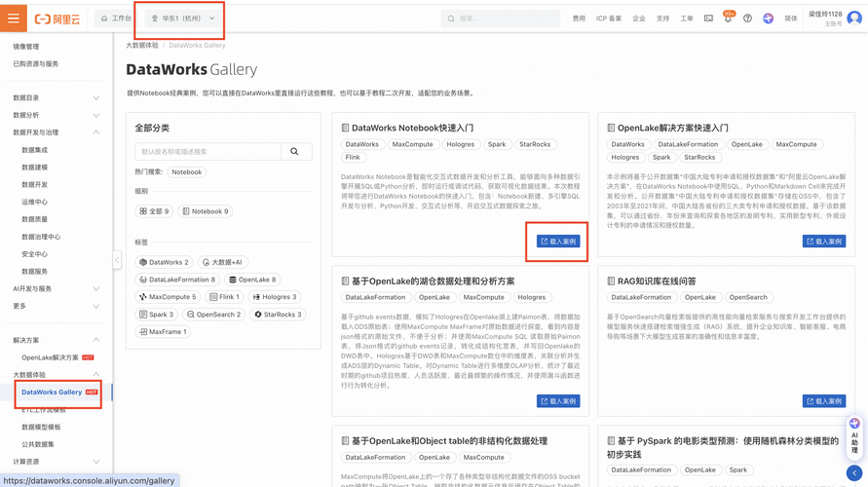Open the 费用 menu
Image resolution: width=868 pixels, height=487 pixels.
click(x=579, y=19)
